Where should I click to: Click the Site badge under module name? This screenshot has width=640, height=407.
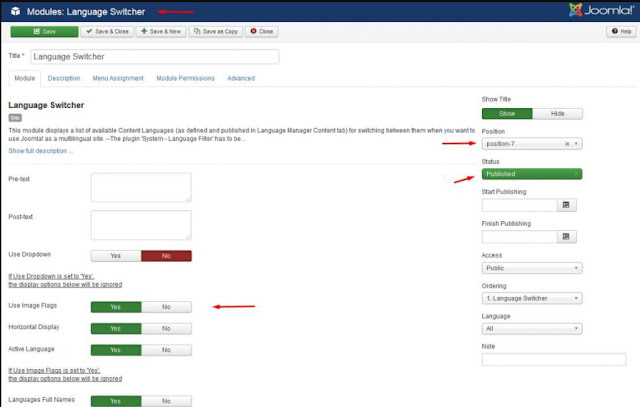15,118
